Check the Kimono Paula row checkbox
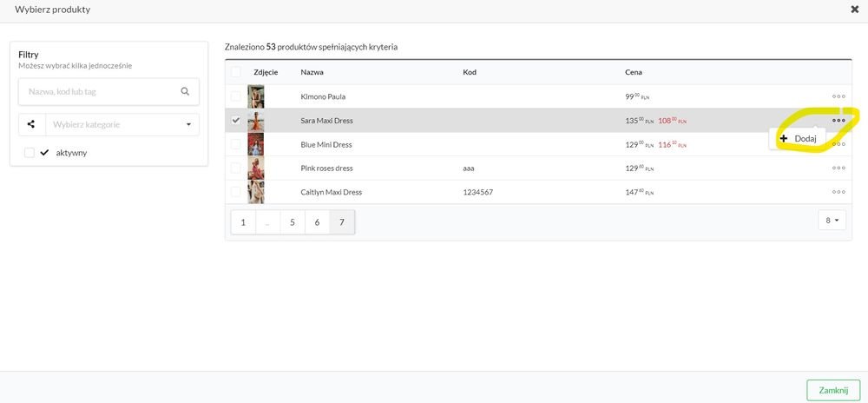 coord(236,96)
